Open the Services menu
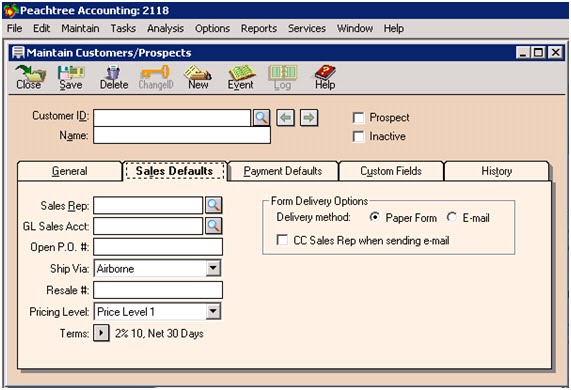This screenshot has height=390, width=571. (x=307, y=28)
